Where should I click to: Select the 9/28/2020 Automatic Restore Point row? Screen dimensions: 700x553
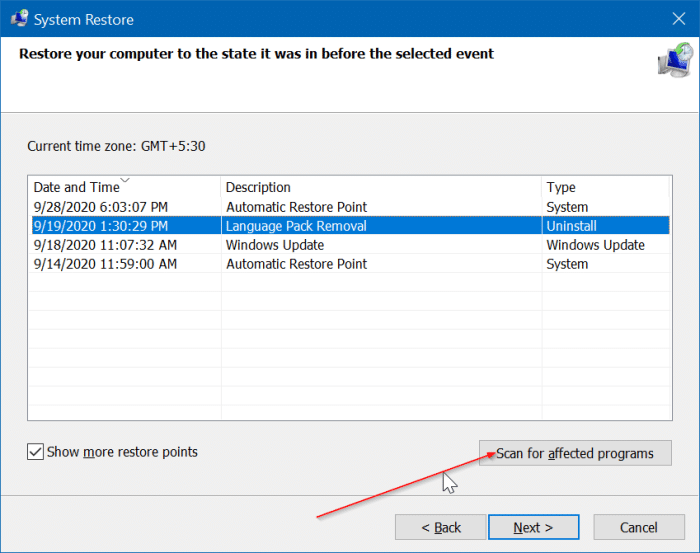click(x=350, y=207)
